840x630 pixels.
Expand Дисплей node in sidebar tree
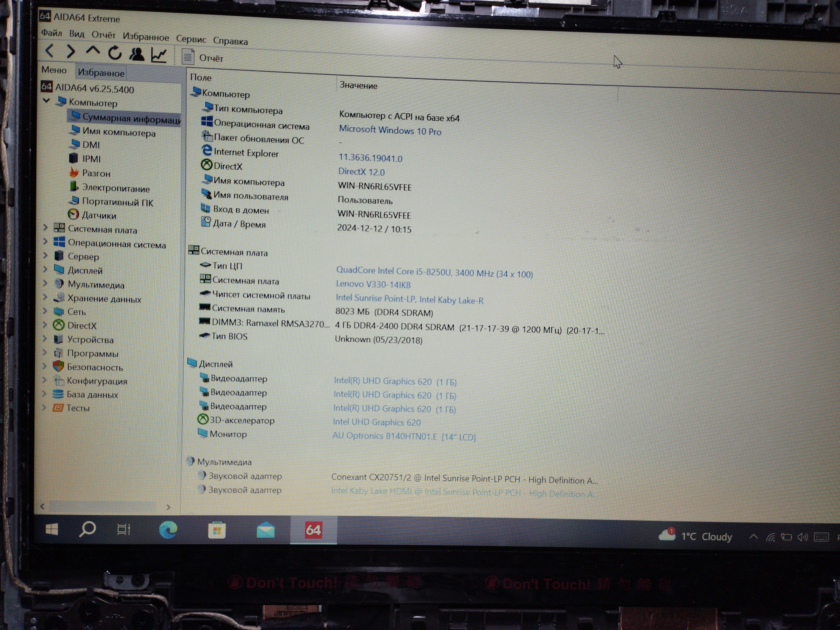pyautogui.click(x=45, y=269)
